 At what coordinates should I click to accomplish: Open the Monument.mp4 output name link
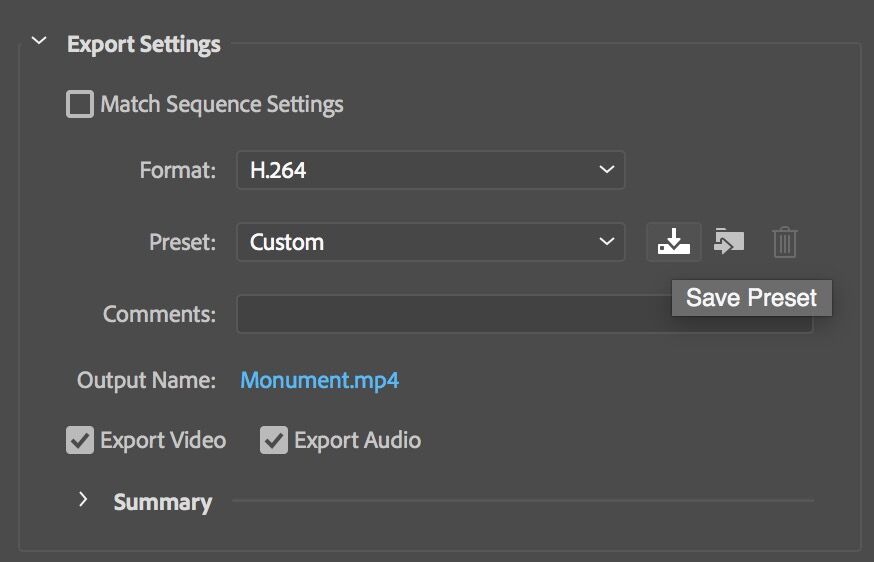click(x=319, y=381)
